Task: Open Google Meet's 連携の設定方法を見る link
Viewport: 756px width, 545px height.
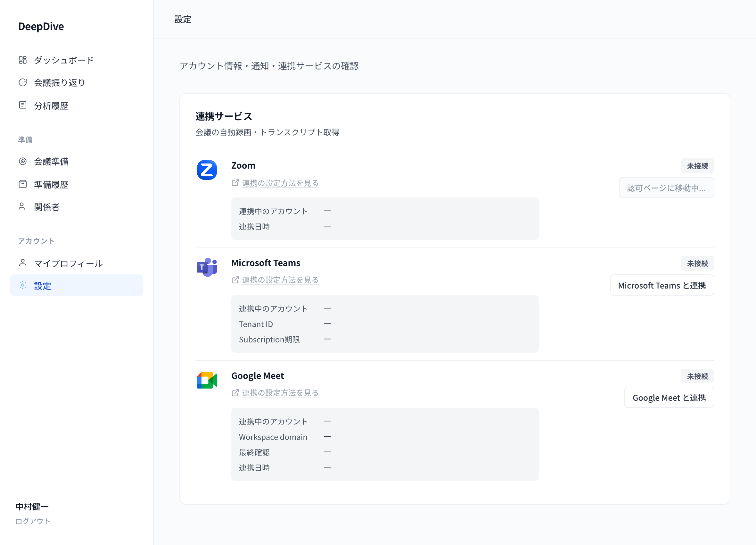Action: pyautogui.click(x=280, y=393)
